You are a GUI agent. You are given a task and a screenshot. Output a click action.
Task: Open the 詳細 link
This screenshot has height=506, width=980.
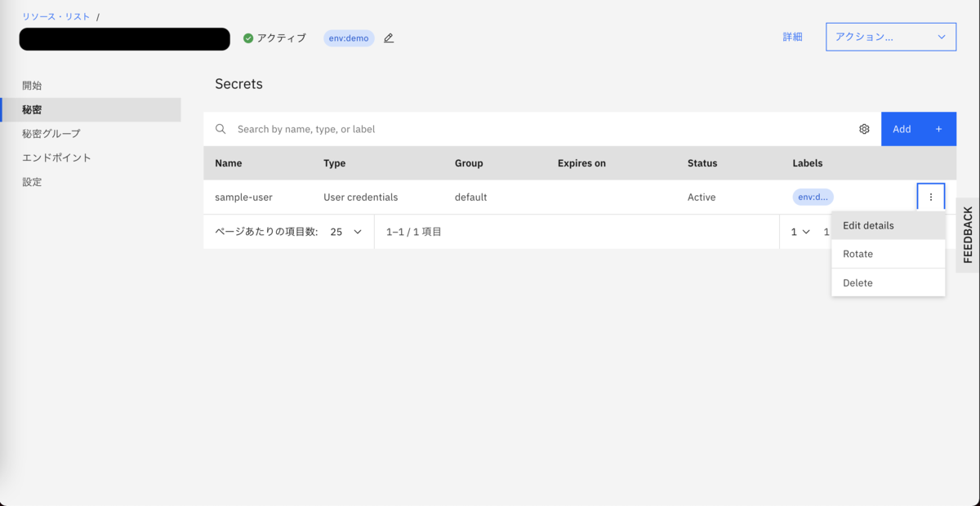(791, 37)
